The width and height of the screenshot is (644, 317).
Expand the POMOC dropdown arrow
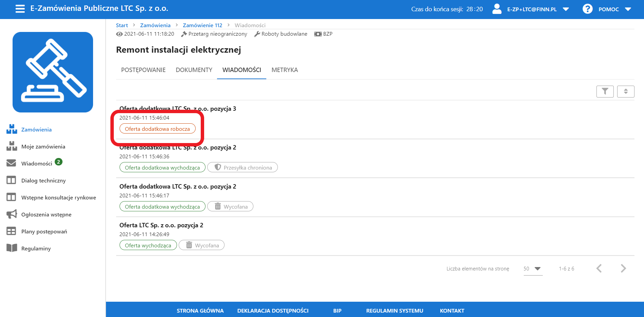point(628,9)
